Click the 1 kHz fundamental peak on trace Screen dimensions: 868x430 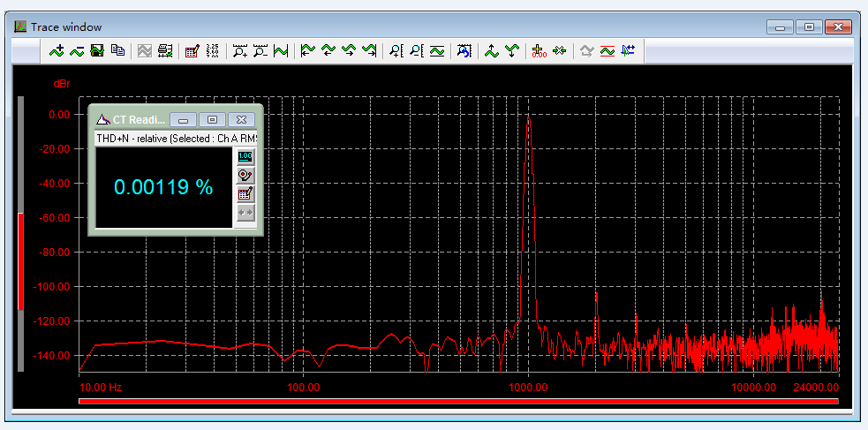pyautogui.click(x=529, y=118)
